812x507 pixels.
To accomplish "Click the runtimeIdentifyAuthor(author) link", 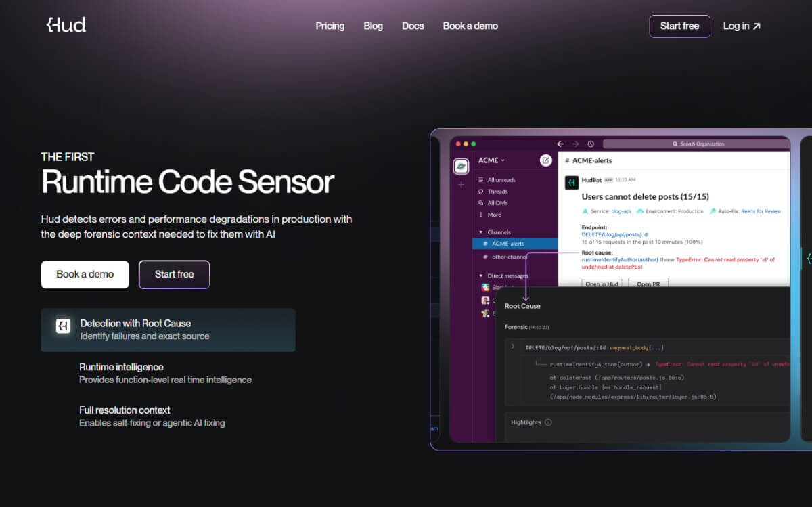I will [x=620, y=259].
